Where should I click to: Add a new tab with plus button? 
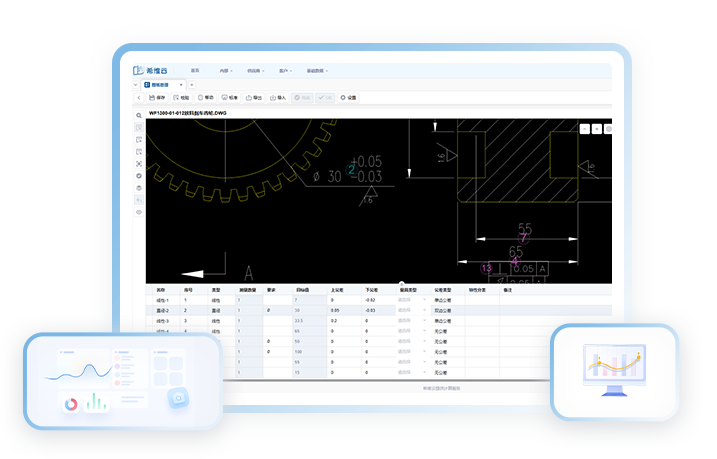point(191,85)
